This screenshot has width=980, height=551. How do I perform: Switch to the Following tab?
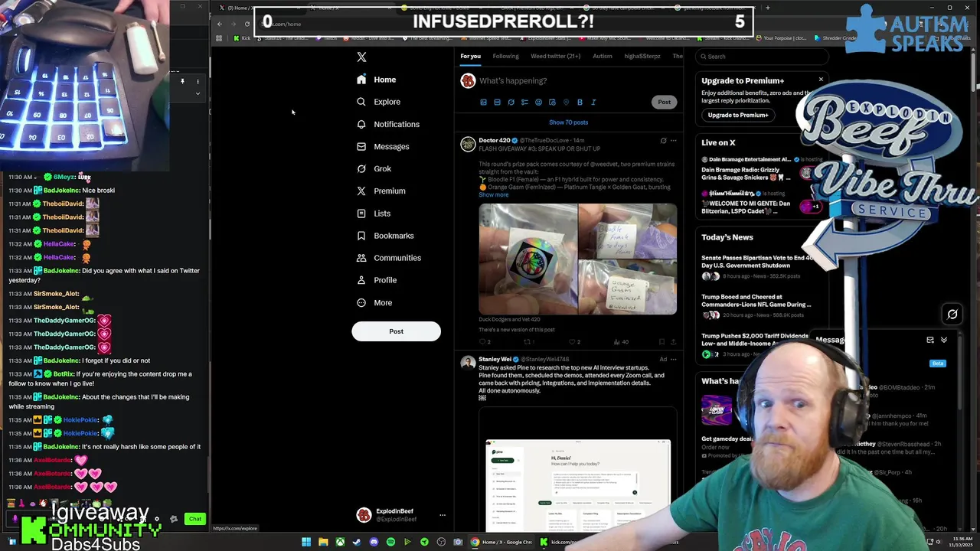505,56
